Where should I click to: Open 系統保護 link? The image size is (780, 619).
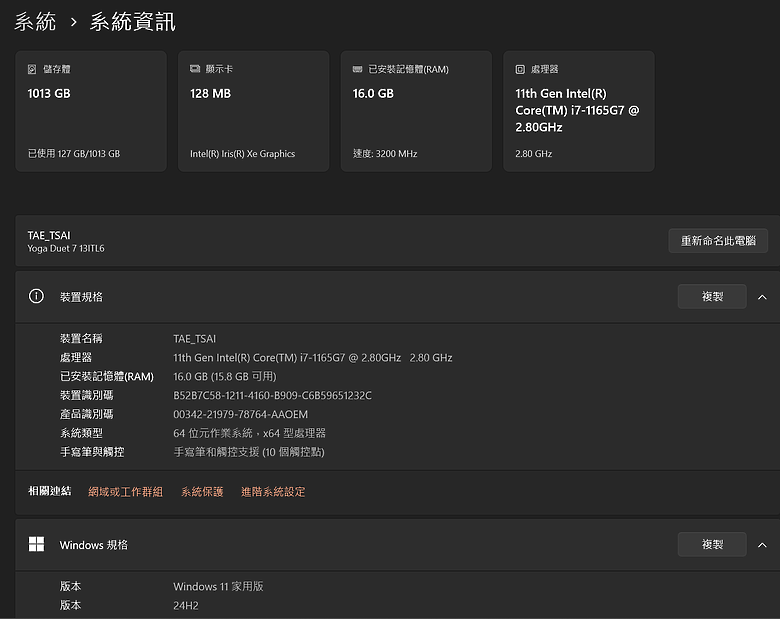coord(202,492)
